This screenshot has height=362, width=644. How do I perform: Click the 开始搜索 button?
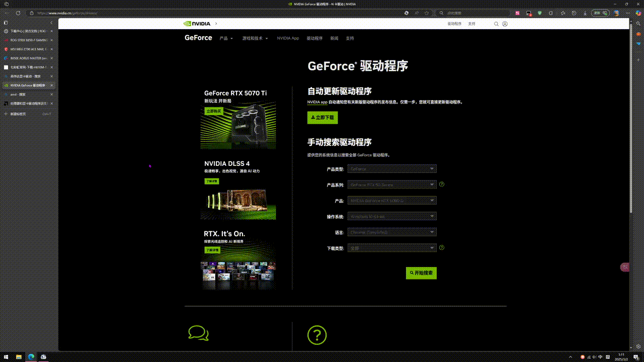(x=421, y=273)
